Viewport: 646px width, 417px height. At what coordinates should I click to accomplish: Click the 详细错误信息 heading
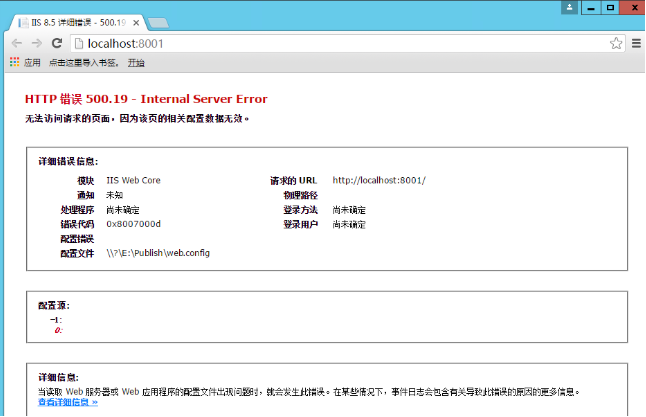68,162
